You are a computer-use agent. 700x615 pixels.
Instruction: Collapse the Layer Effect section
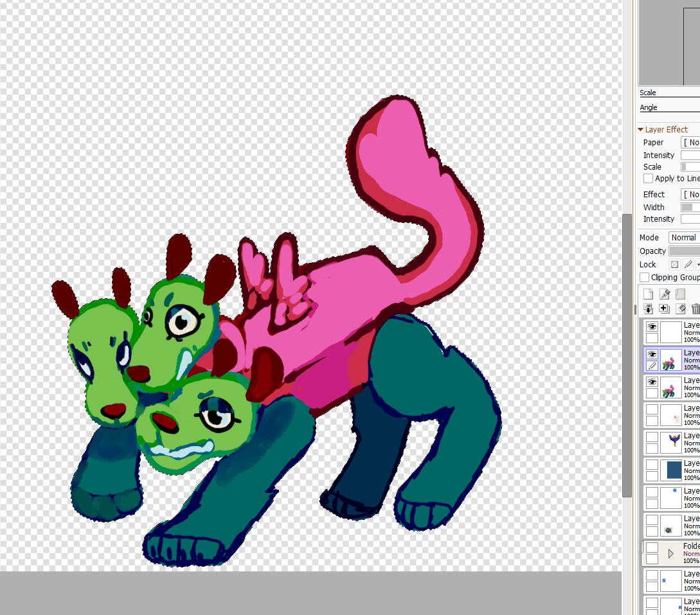(x=641, y=130)
